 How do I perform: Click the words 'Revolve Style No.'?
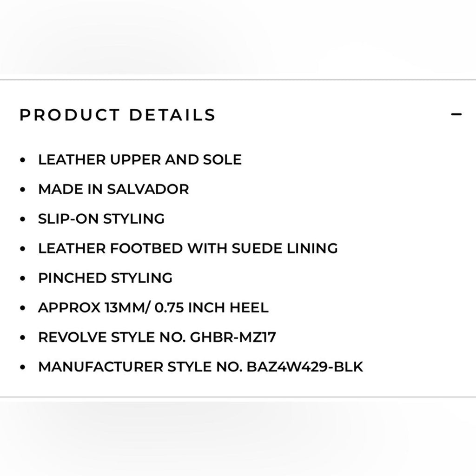pos(112,337)
